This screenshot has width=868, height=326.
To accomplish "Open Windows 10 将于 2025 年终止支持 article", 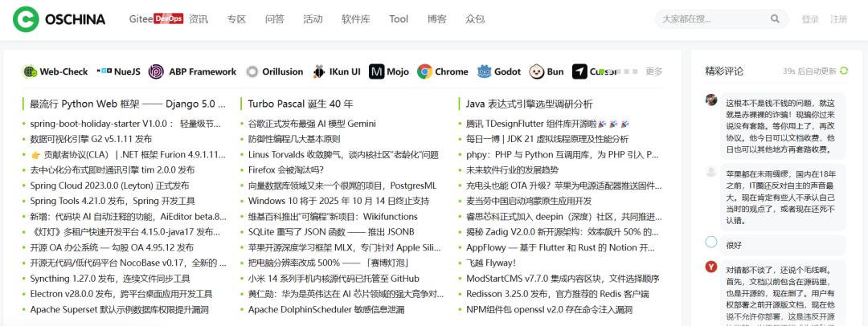I will point(338,201).
